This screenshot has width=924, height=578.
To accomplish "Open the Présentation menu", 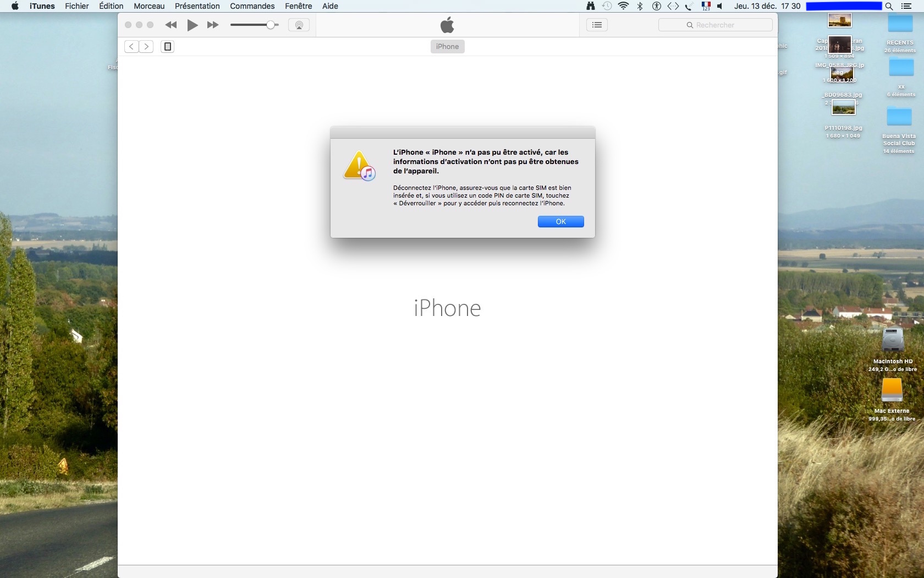I will coord(197,6).
